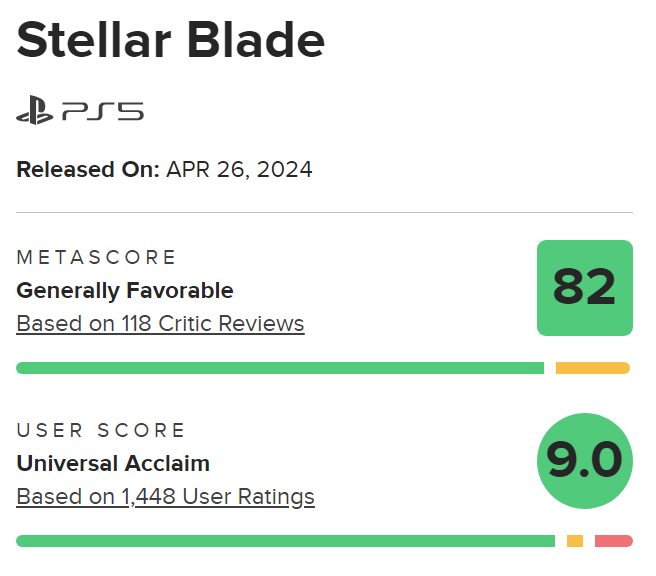
Task: Click the green positive segment of Metascore bar
Action: pyautogui.click(x=280, y=368)
